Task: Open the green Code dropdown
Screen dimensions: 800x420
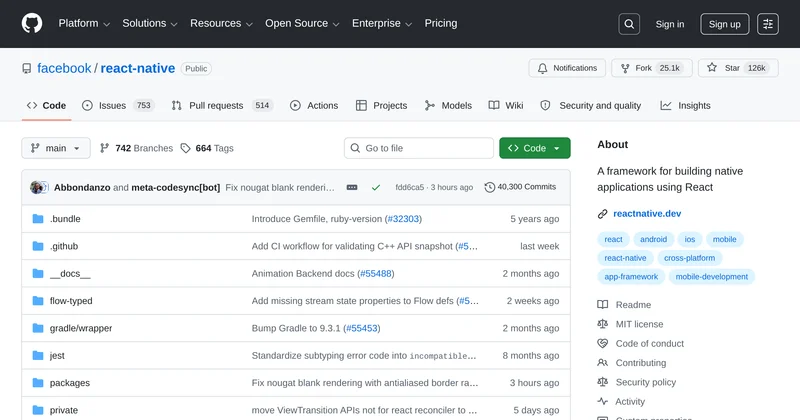Action: point(535,148)
